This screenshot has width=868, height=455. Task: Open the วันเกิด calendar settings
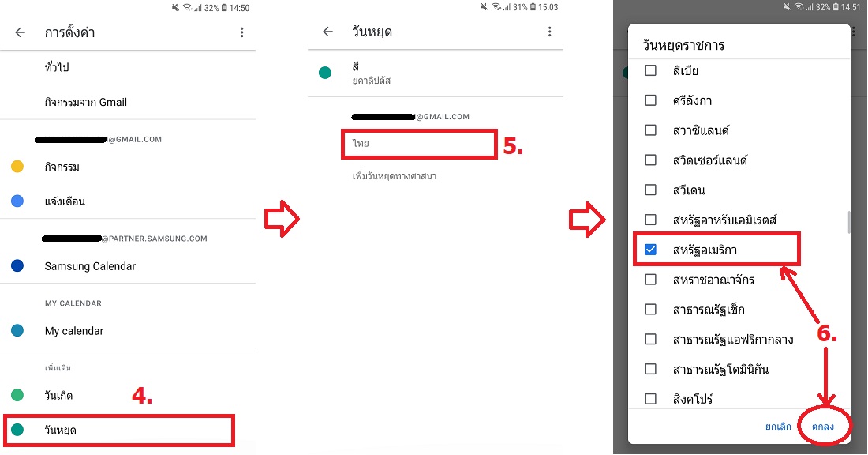[x=128, y=395]
